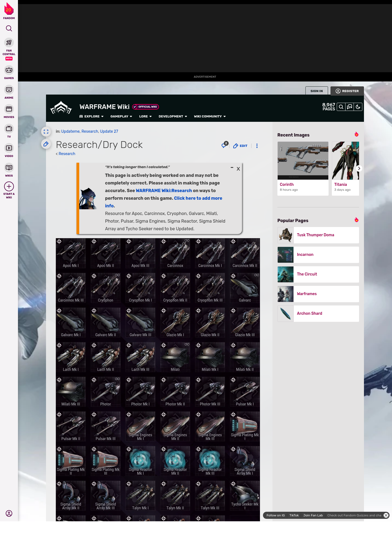Select the Carcinnox research tile

tap(175, 253)
